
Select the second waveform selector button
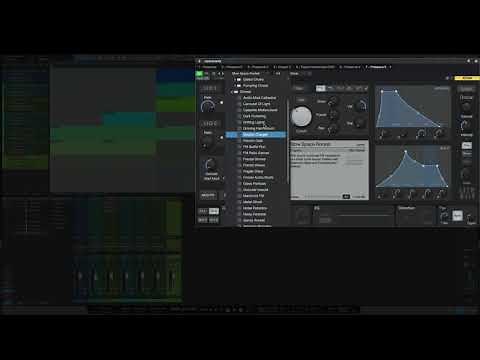click(x=330, y=88)
